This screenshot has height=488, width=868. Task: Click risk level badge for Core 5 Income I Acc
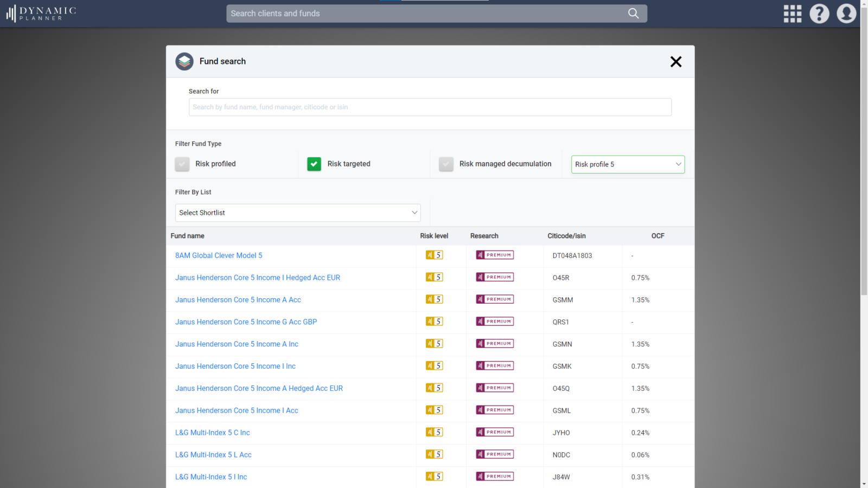(435, 410)
